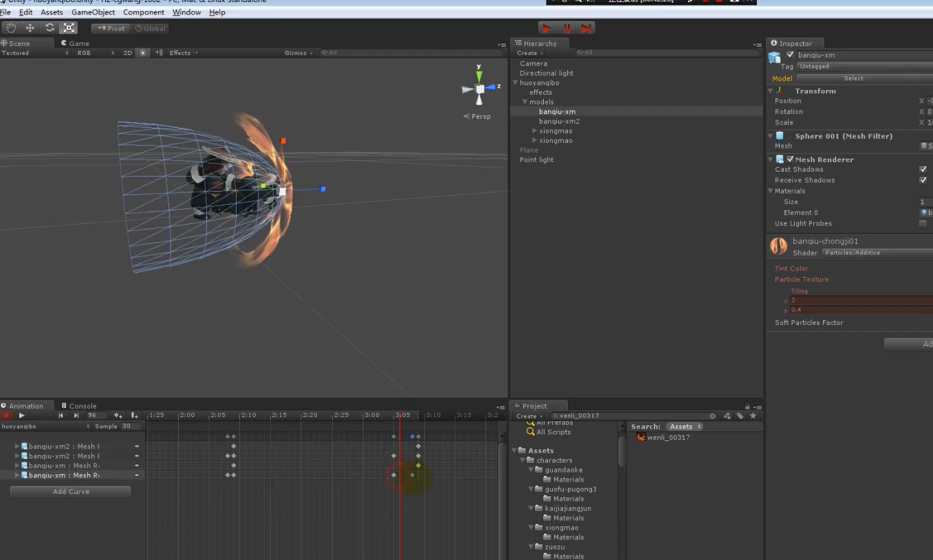Image resolution: width=933 pixels, height=560 pixels.
Task: Click the Add Keyframe icon
Action: 118,416
